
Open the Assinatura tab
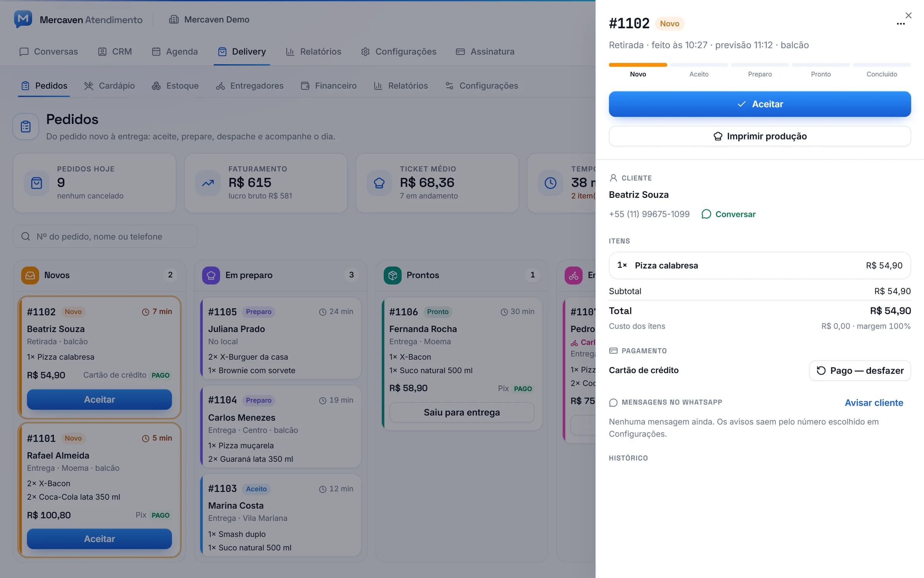tap(485, 52)
